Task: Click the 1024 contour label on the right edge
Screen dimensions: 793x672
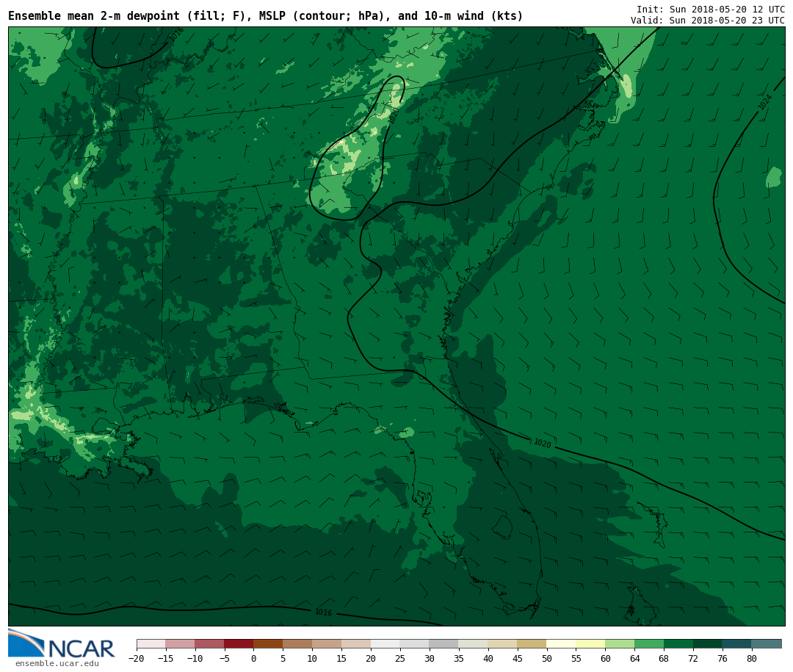Action: pos(765,102)
